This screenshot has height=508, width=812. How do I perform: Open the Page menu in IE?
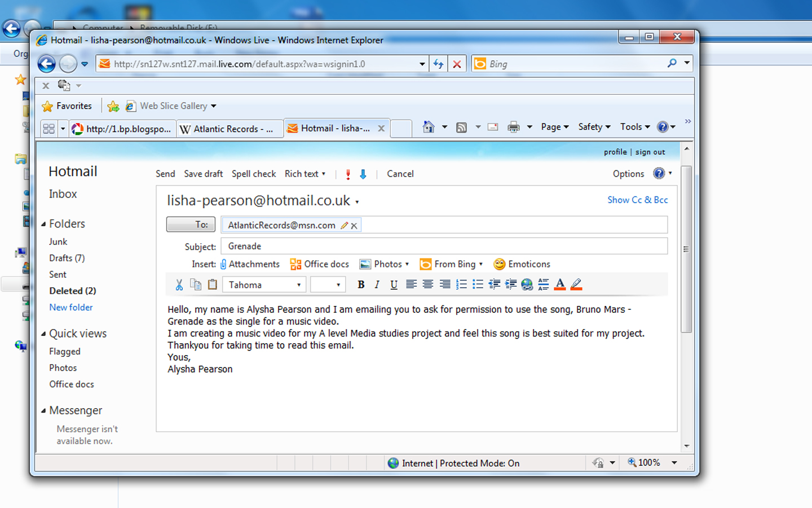[x=555, y=127]
